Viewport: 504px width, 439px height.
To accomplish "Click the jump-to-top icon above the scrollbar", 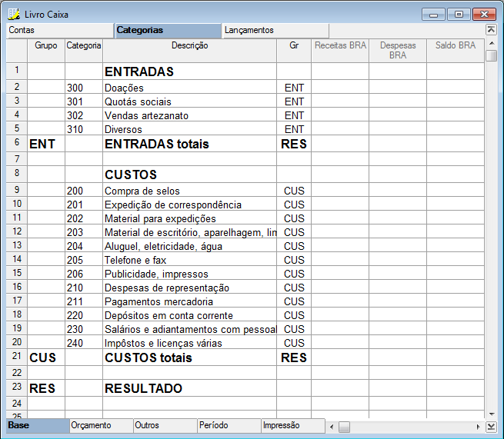I will (491, 30).
